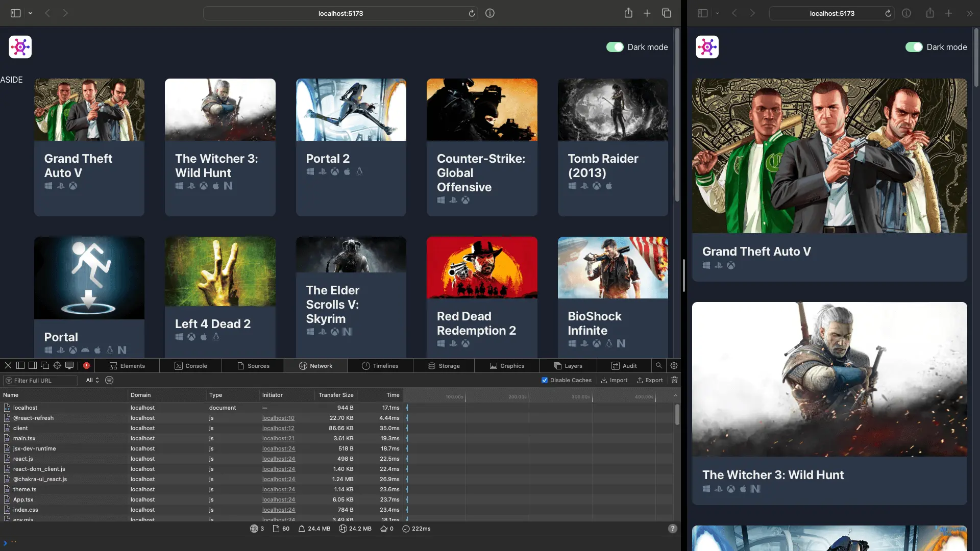Image resolution: width=980 pixels, height=551 pixels.
Task: Expand the All requests filter dropdown
Action: (91, 380)
